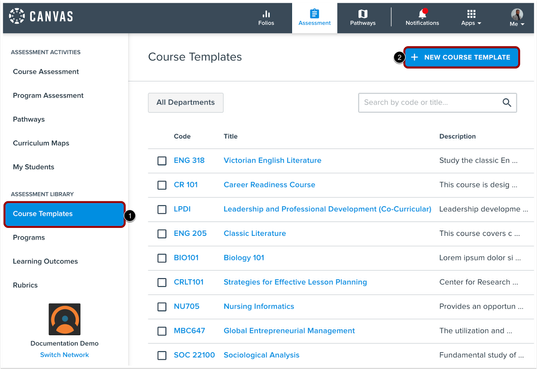Select Curriculum Maps in sidebar
Screen dimensions: 537x369
[x=41, y=143]
